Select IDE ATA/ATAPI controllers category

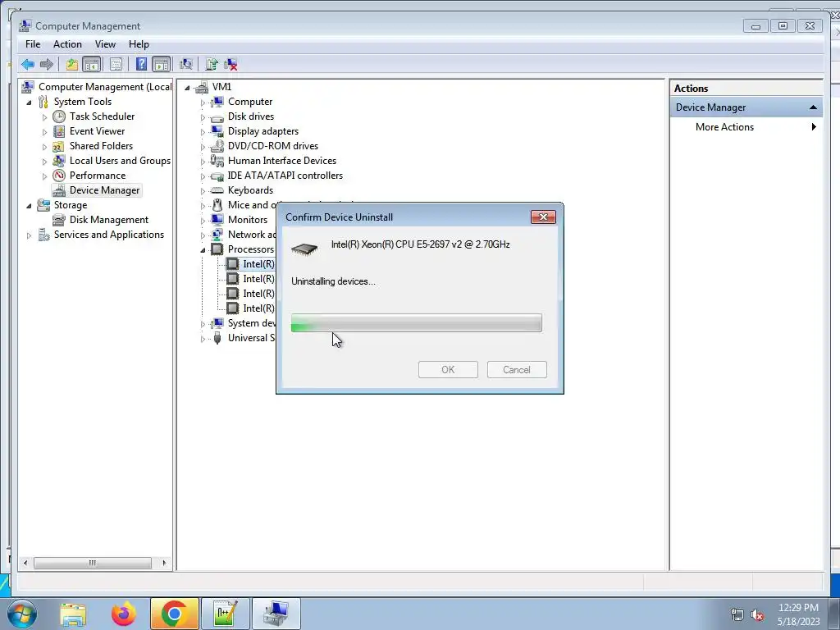tap(285, 176)
